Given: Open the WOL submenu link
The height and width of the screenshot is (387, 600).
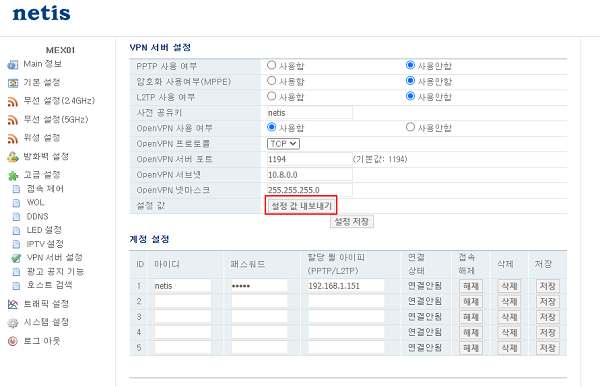Looking at the screenshot, I should (36, 202).
